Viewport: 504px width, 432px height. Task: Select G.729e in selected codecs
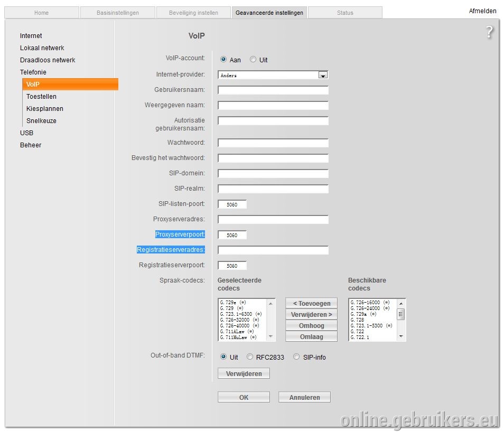(x=232, y=303)
